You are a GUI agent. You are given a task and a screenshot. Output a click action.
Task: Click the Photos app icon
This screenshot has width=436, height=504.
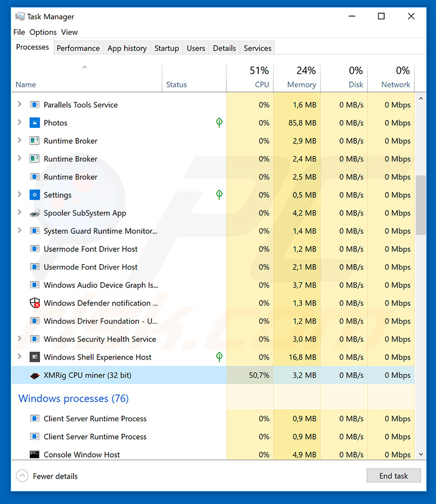[34, 123]
